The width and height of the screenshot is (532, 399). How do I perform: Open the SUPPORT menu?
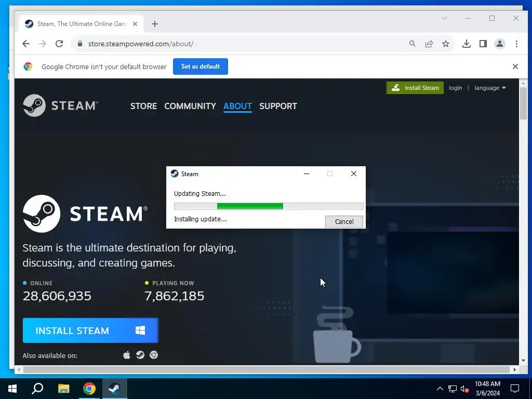[278, 106]
